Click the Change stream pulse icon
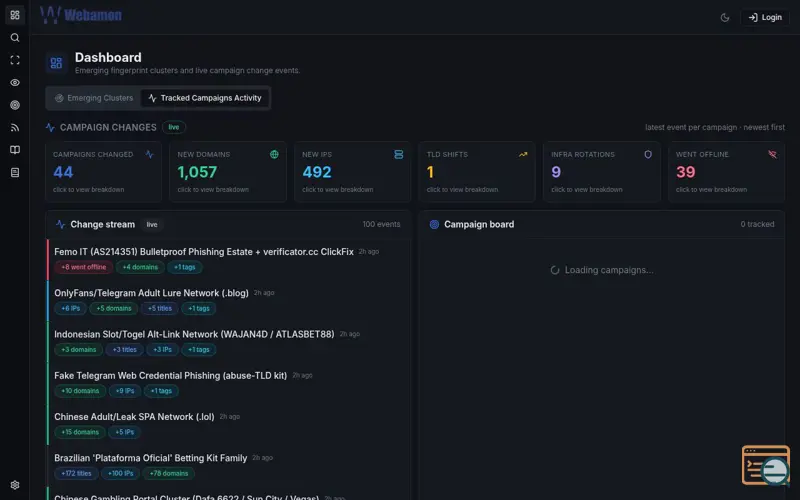The width and height of the screenshot is (800, 500). 60,224
